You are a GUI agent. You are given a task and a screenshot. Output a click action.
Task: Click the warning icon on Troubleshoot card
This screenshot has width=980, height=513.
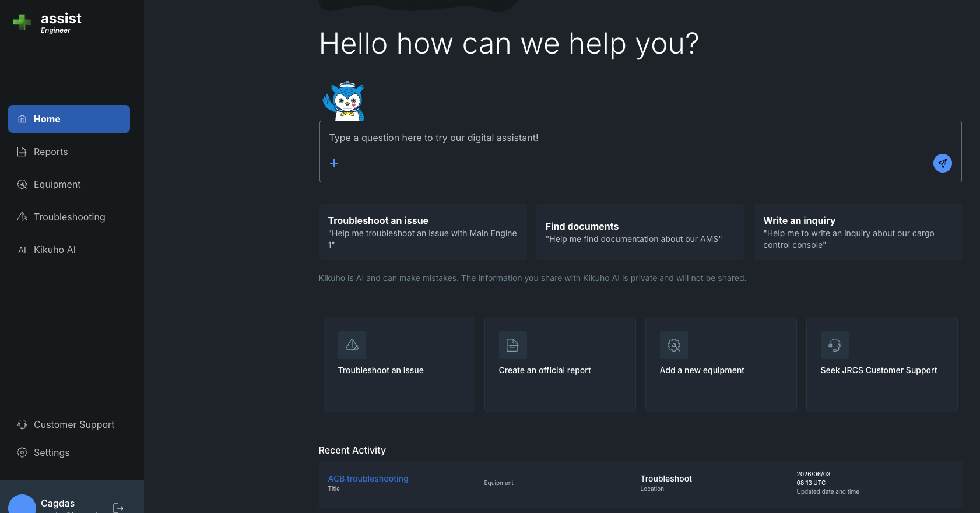click(x=352, y=345)
